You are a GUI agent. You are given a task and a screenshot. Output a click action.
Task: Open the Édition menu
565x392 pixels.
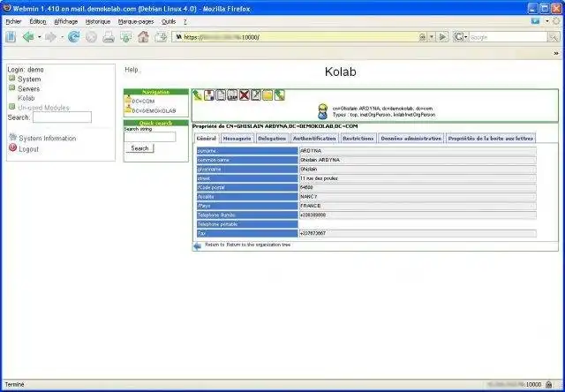tap(38, 21)
